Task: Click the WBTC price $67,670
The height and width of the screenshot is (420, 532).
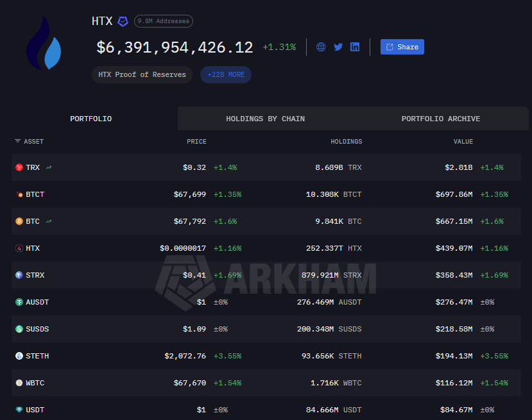Action: (190, 383)
